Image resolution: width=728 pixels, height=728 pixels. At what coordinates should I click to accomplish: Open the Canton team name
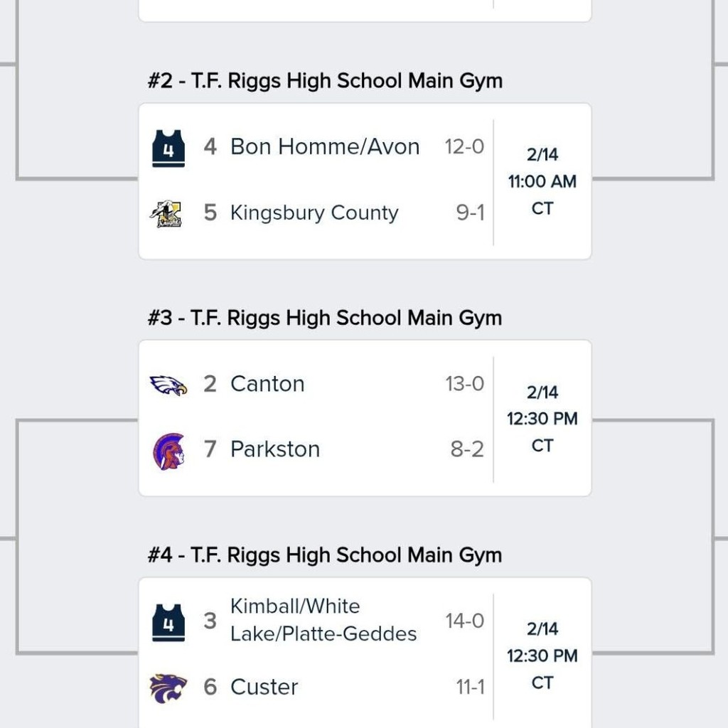point(267,384)
